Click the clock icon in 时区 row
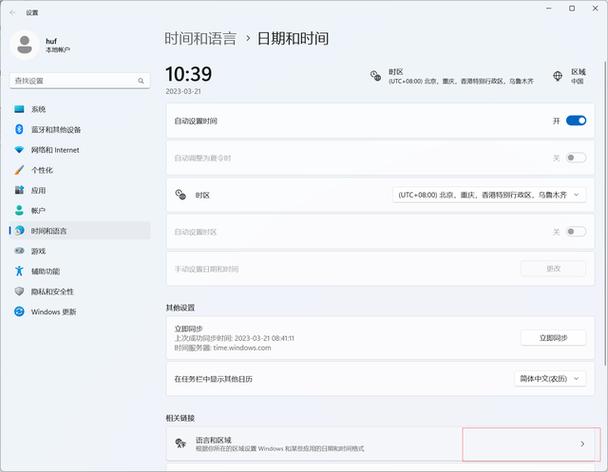The height and width of the screenshot is (472, 608). point(181,195)
